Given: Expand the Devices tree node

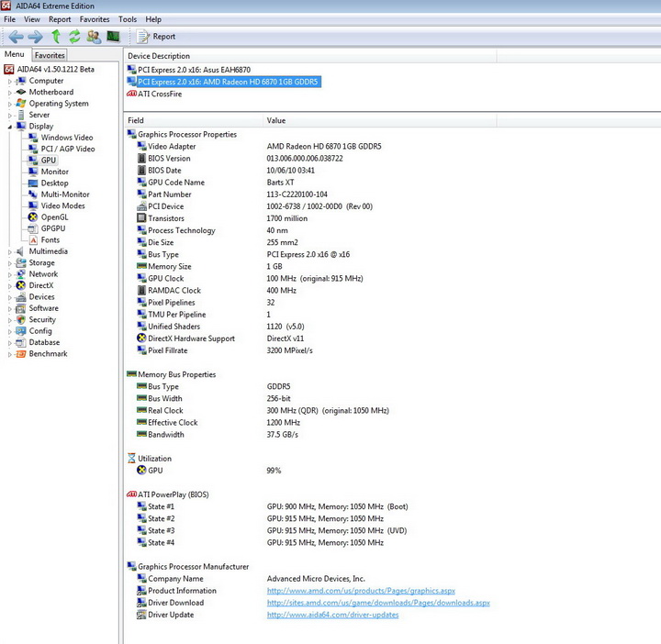Looking at the screenshot, I should (x=9, y=297).
